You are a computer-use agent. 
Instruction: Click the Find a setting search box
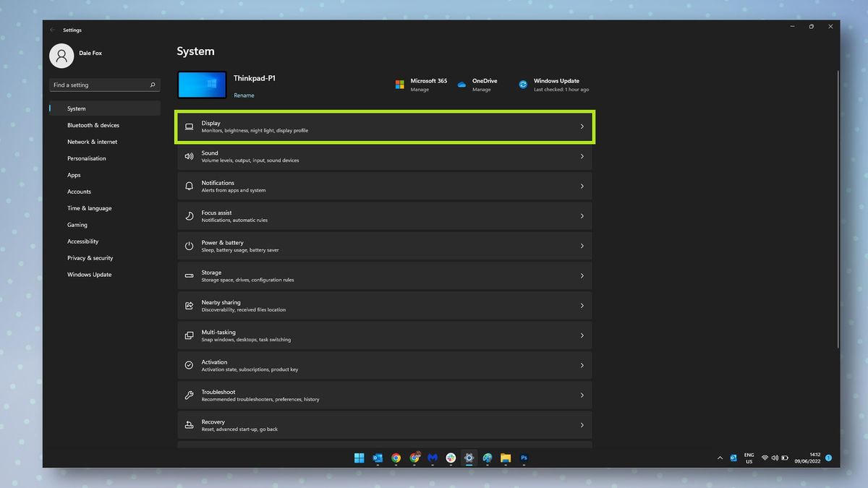(101, 85)
